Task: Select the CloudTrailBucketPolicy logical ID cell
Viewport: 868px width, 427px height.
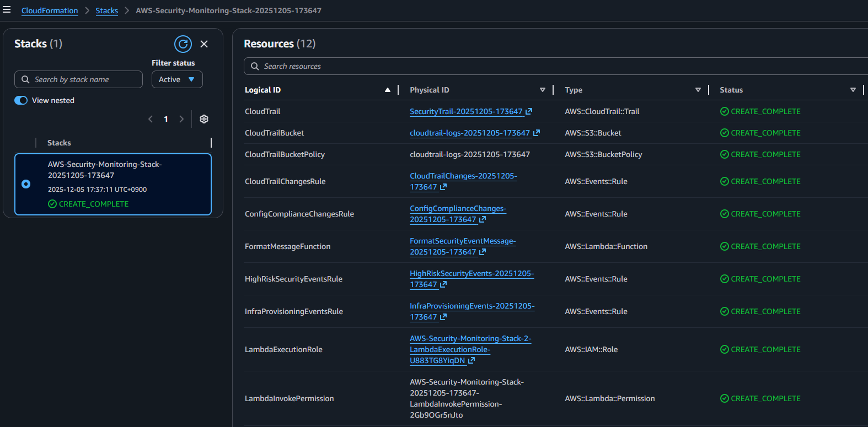Action: (285, 154)
